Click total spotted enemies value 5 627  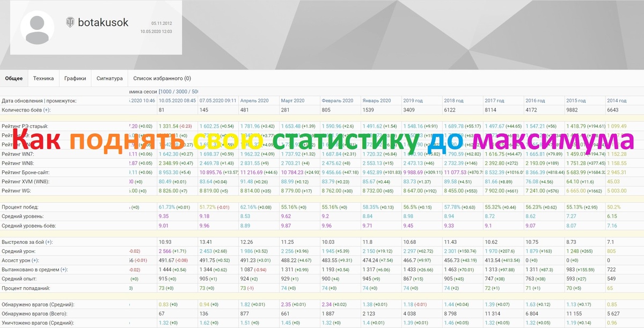[614, 313]
